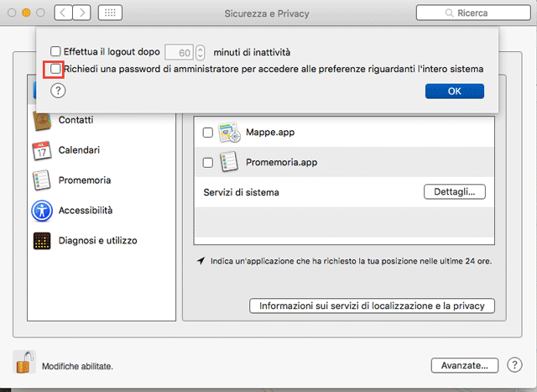Open the Avanzate advanced settings button

(464, 366)
